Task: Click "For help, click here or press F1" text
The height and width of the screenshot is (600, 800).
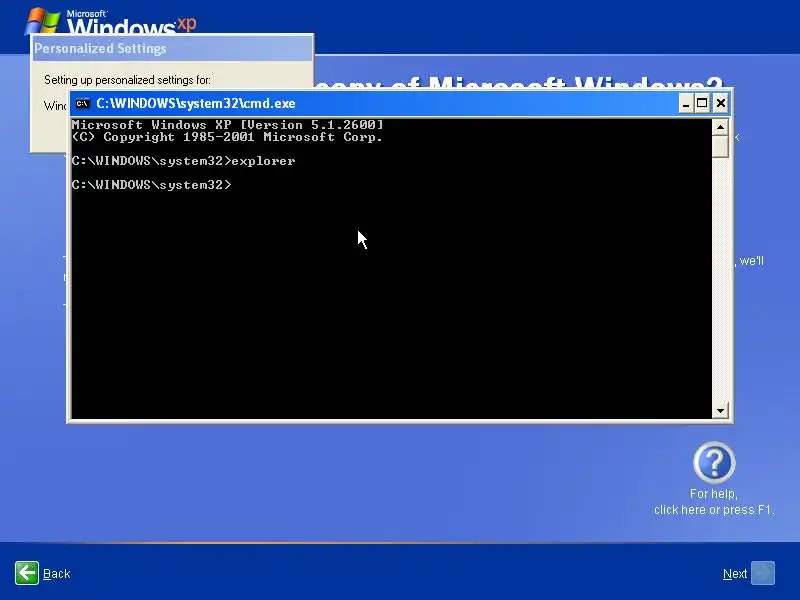Action: pos(714,502)
